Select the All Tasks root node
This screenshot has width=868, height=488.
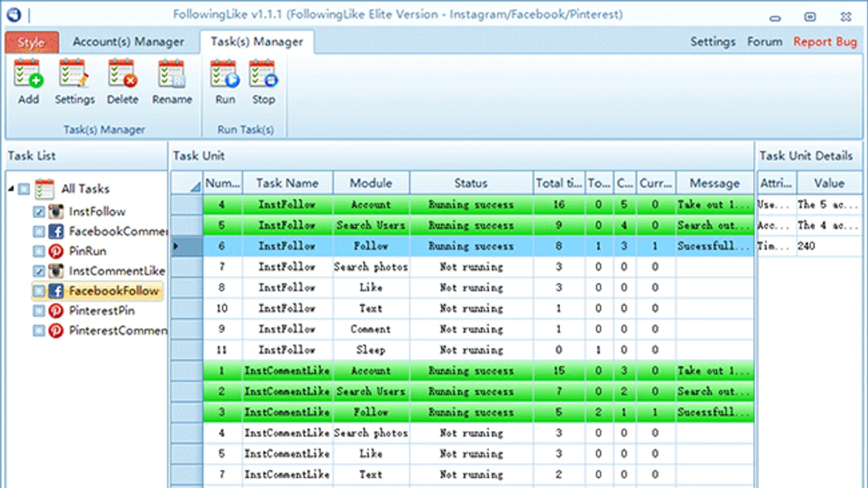tap(85, 189)
